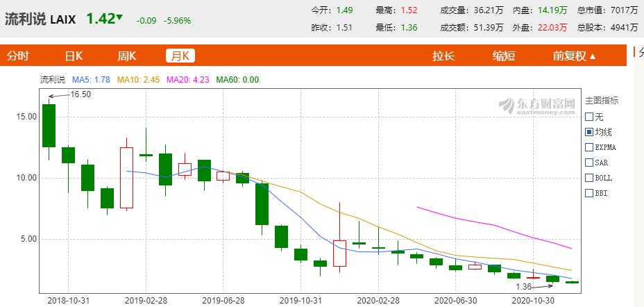Click the -5.96% change percentage
The width and height of the screenshot is (644, 307).
pos(177,21)
